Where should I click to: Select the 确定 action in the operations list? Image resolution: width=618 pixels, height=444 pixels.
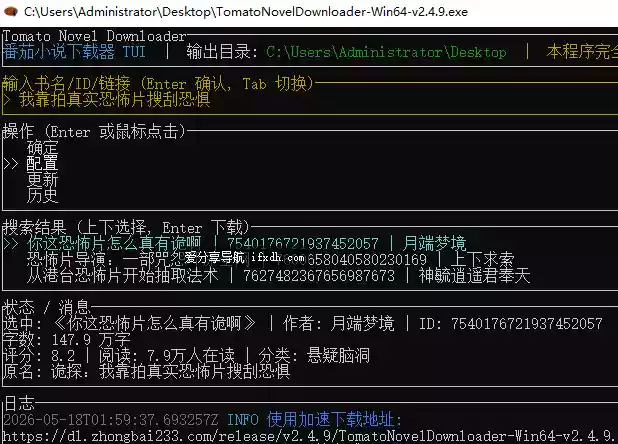coord(42,148)
